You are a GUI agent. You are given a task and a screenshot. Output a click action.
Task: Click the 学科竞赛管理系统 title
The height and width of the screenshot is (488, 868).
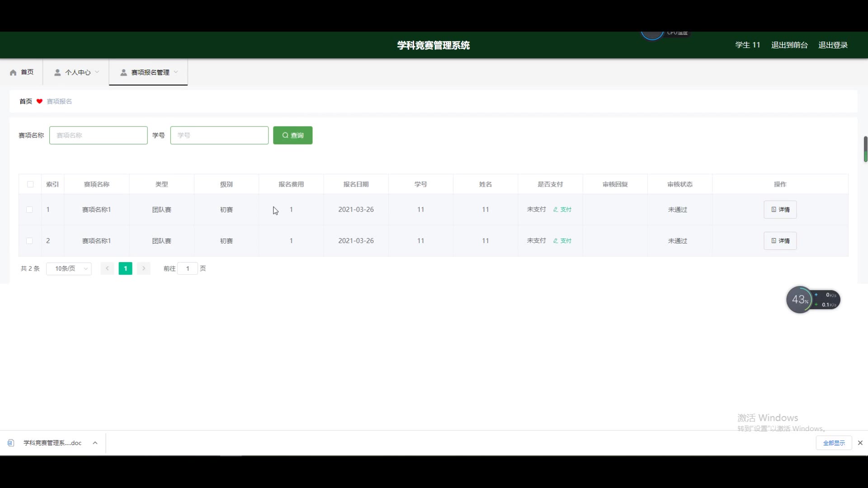click(433, 45)
